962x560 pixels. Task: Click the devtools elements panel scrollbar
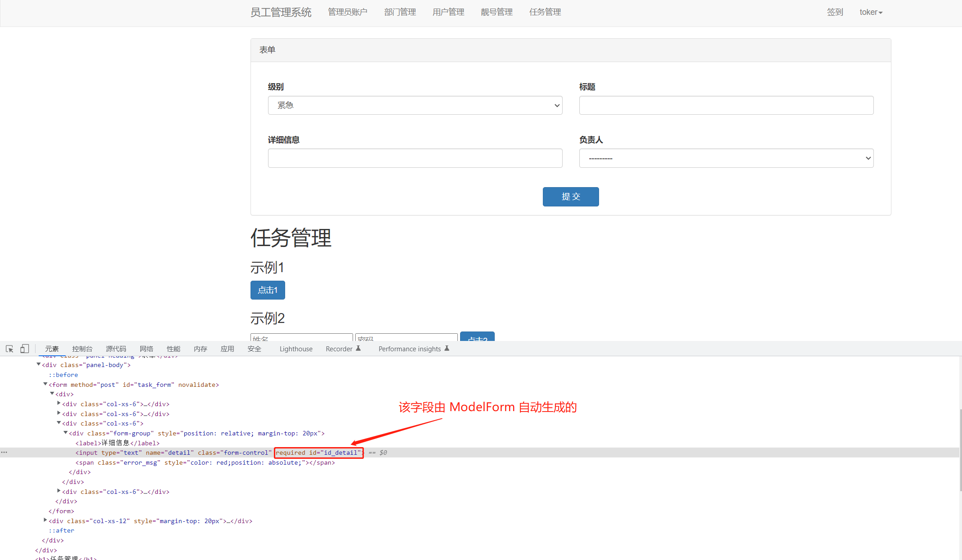pos(960,450)
